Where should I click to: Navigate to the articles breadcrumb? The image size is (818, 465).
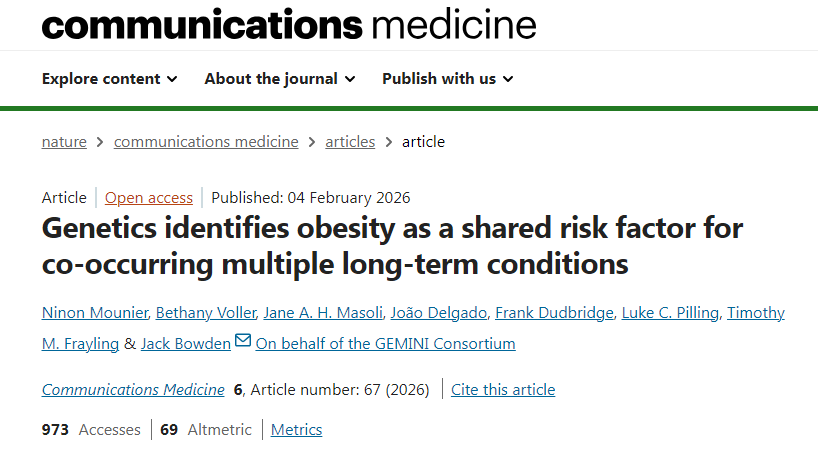[x=350, y=142]
